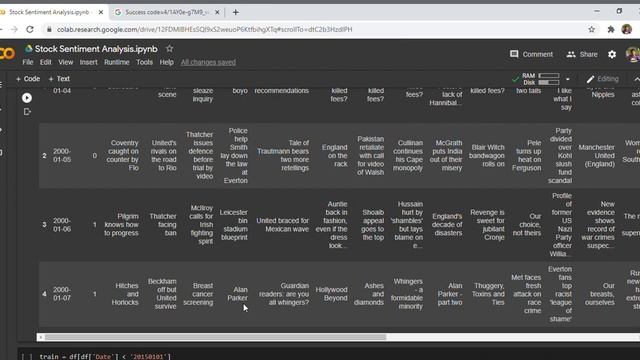Image resolution: width=640 pixels, height=360 pixels.
Task: Go forward in browser history
Action: tap(14, 29)
